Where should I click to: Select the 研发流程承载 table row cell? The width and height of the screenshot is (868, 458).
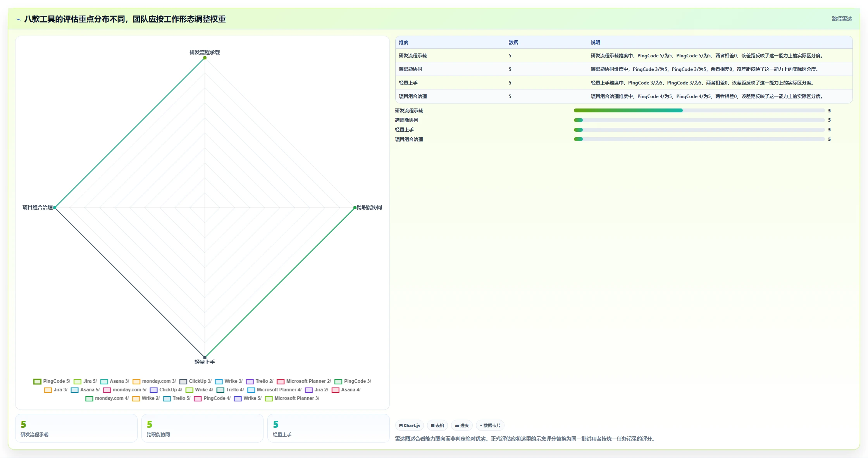(413, 56)
